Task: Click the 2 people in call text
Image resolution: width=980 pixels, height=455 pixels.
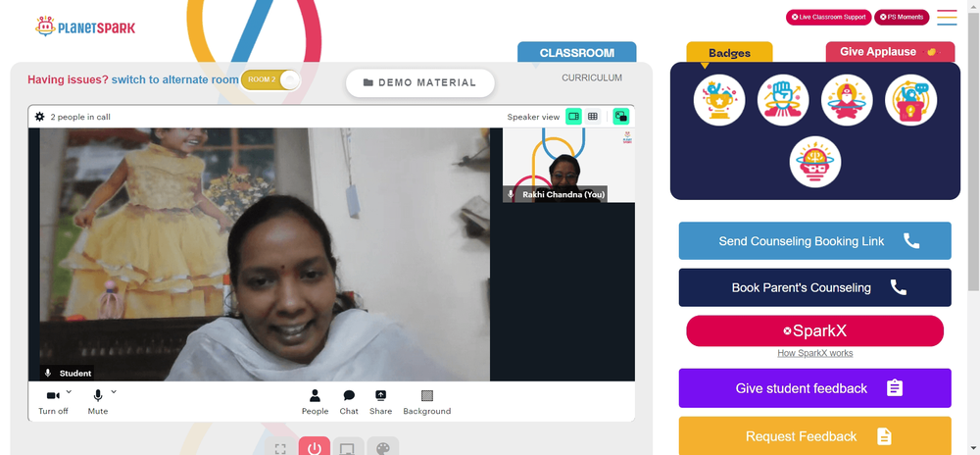Action: click(80, 117)
